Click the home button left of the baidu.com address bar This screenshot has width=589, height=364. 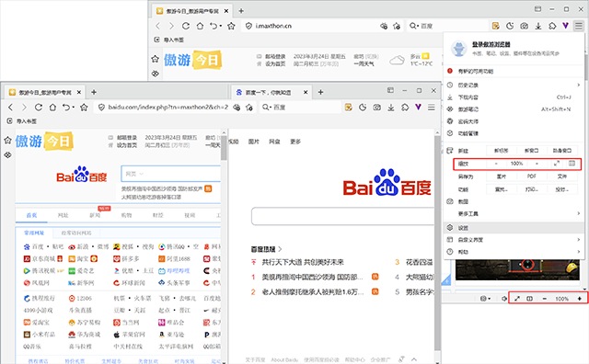point(52,108)
